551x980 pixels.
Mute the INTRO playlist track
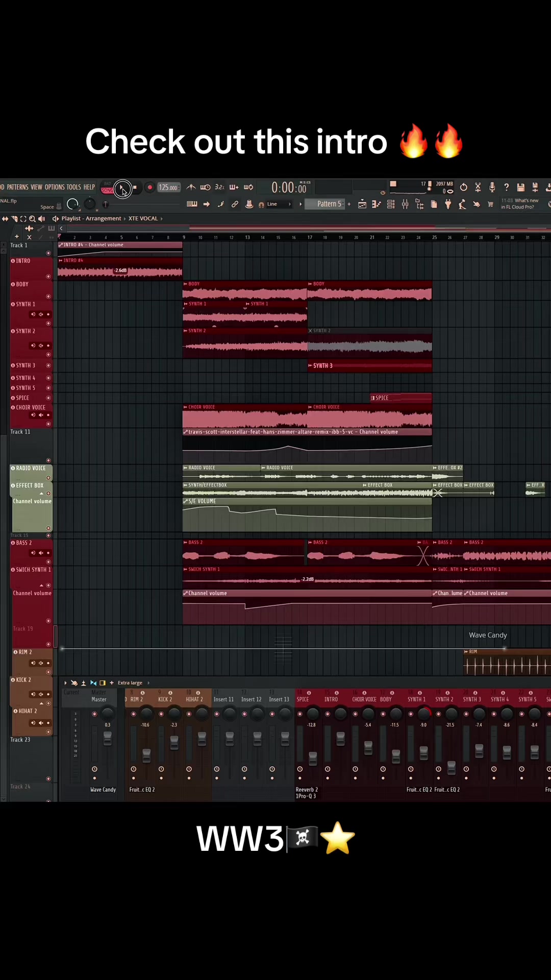click(x=48, y=276)
